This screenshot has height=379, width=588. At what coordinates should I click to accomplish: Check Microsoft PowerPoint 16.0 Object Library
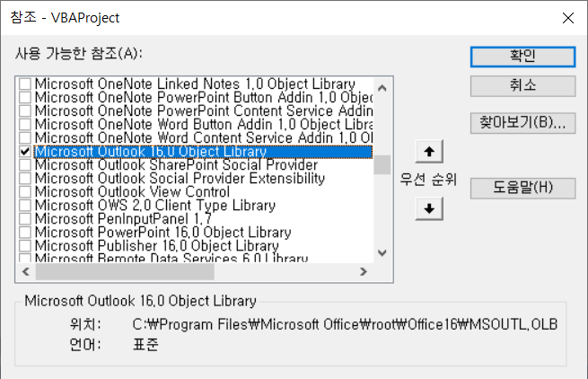(x=25, y=233)
